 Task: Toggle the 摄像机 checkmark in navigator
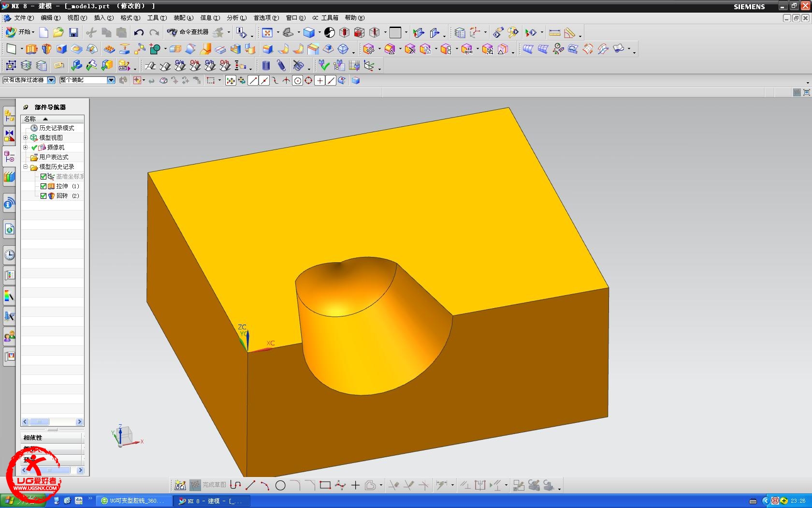[34, 147]
